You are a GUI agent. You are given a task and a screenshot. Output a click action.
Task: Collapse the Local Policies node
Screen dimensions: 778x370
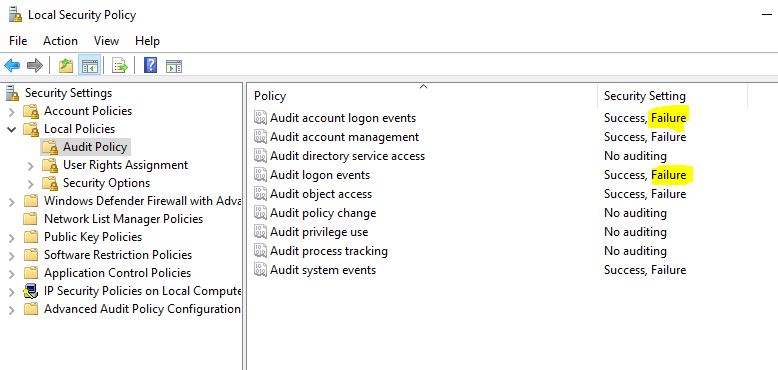point(11,129)
